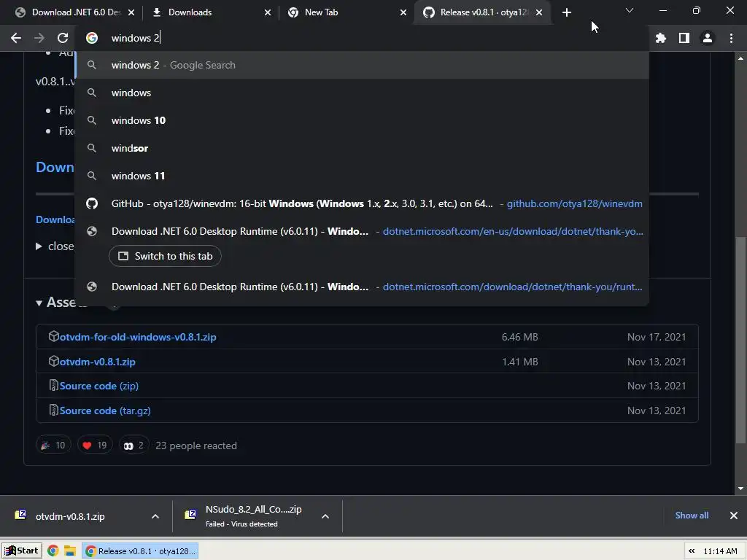The width and height of the screenshot is (747, 560).
Task: Download otvdm-for-old-windows-v0.8.1.zip
Action: (x=138, y=337)
